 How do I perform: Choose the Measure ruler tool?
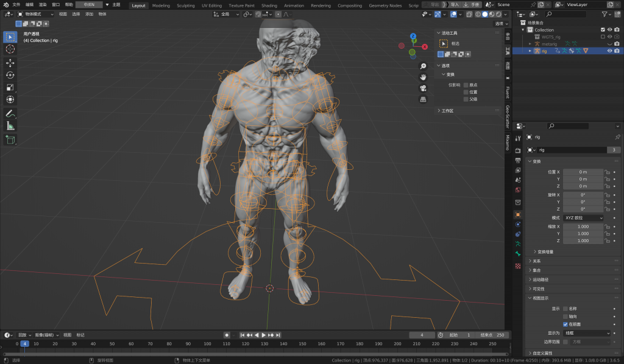tap(10, 126)
